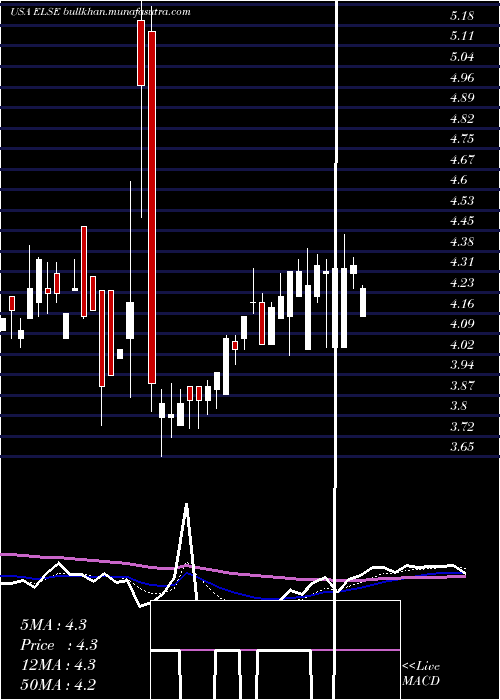Image resolution: width=500 pixels, height=700 pixels.
Task: Click the 4.67 price axis label
Action: click(462, 159)
